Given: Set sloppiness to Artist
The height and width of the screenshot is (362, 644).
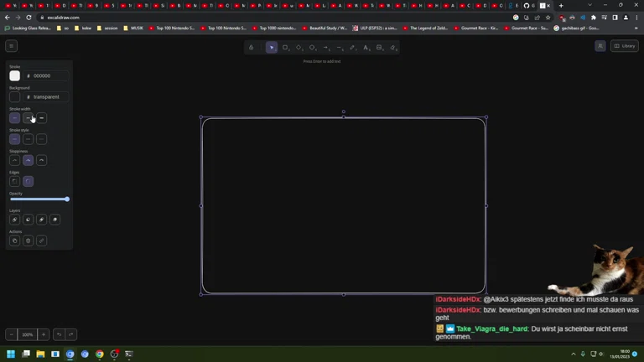Looking at the screenshot, I should [x=28, y=161].
